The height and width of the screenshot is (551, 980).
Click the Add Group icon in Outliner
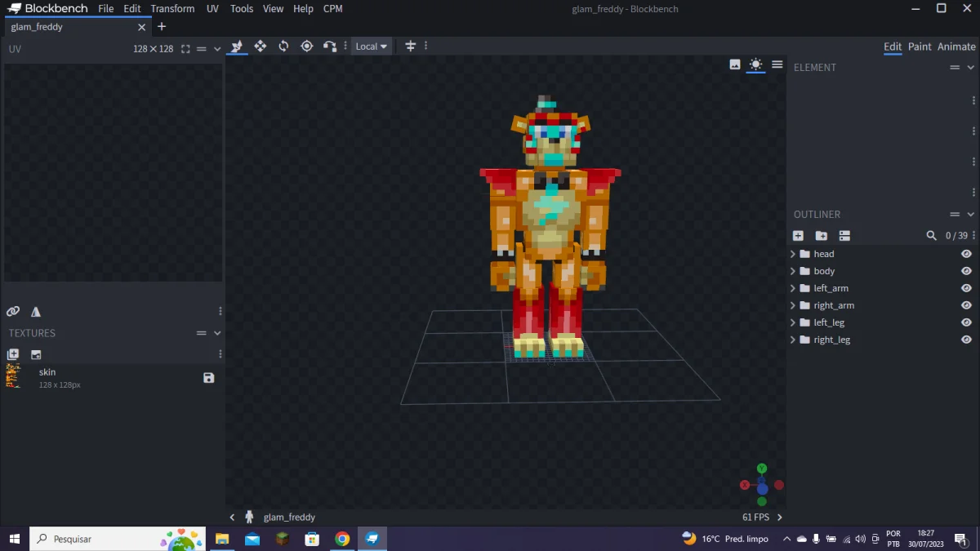(822, 236)
